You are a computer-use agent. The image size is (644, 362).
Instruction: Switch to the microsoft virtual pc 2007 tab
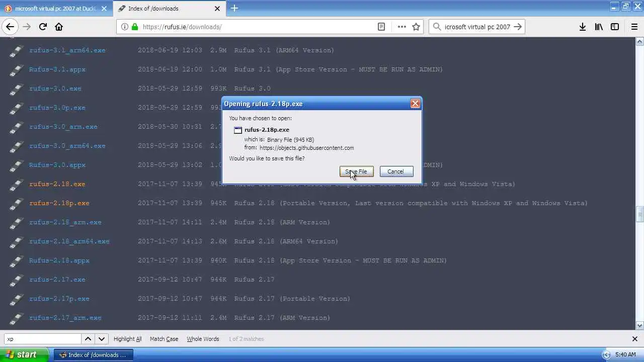click(x=56, y=9)
